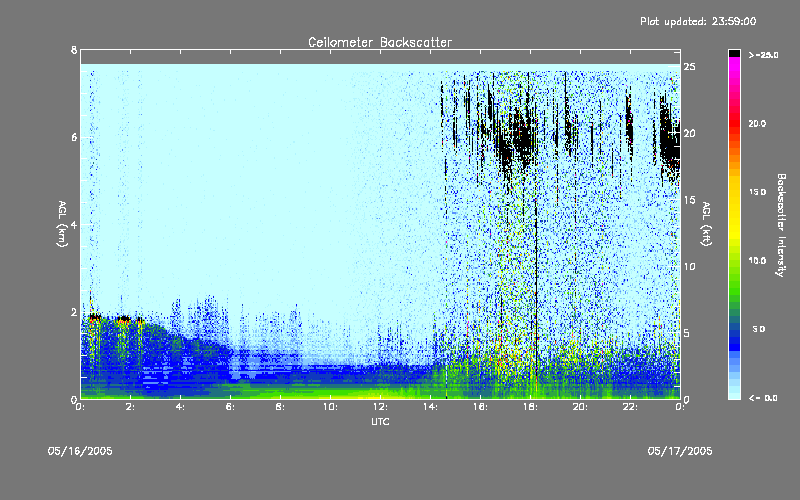Click the '6' km tick on left axis
This screenshot has width=800, height=500.
pyautogui.click(x=74, y=137)
